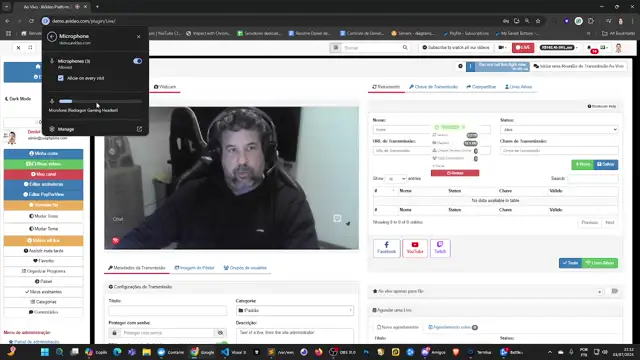Click Iniciar uma Reunião de Transmissão Ao Vivo

pyautogui.click(x=578, y=66)
